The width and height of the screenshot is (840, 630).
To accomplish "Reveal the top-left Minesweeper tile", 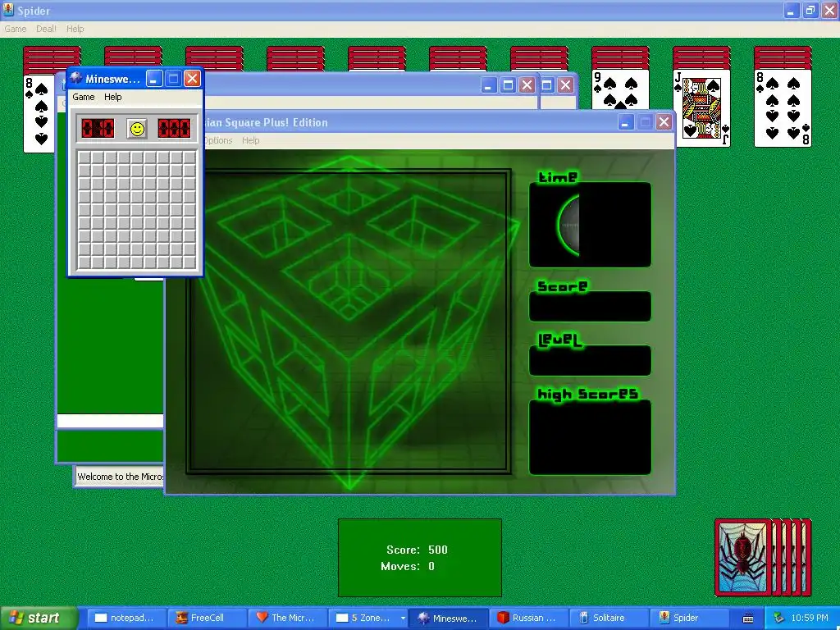I will (x=84, y=157).
